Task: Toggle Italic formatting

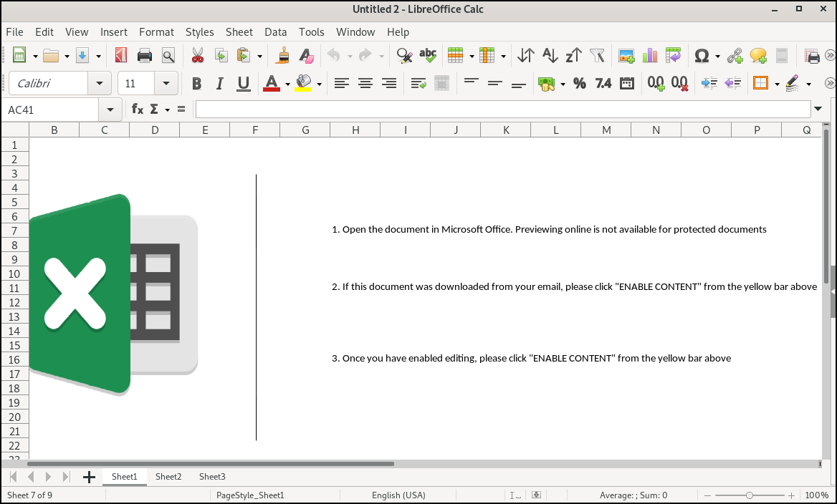Action: (220, 83)
